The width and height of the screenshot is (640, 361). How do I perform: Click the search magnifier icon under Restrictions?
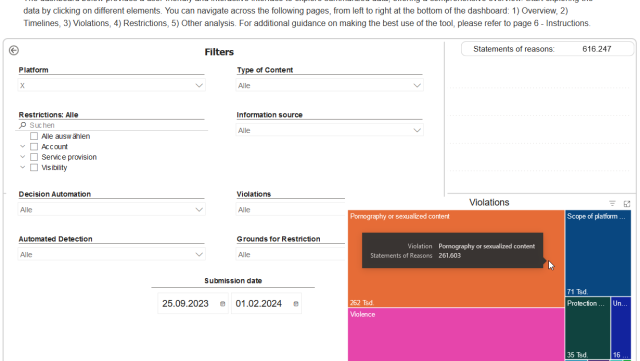(x=23, y=125)
